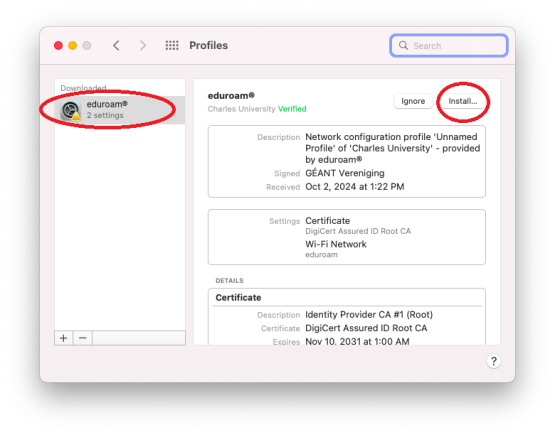This screenshot has width=555, height=435.
Task: Click the help question mark button
Action: pyautogui.click(x=493, y=361)
